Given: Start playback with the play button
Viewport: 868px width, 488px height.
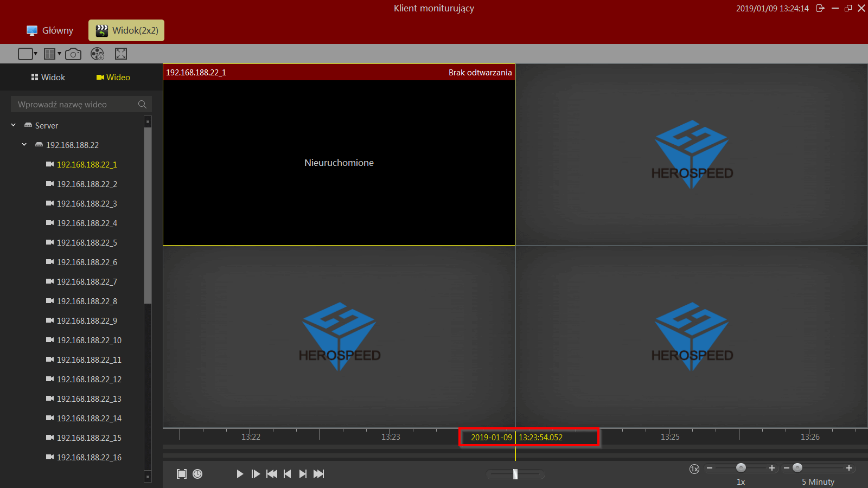Looking at the screenshot, I should (240, 474).
